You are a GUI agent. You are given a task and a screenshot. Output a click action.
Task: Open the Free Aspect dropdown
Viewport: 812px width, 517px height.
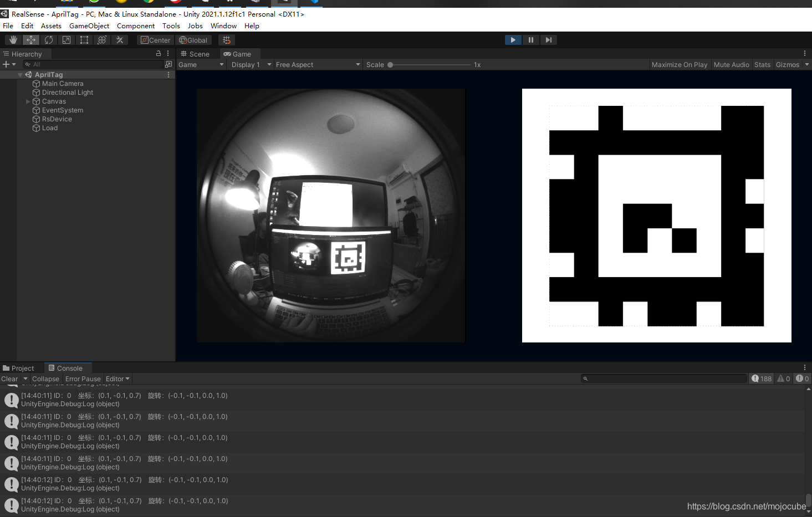[x=318, y=65]
